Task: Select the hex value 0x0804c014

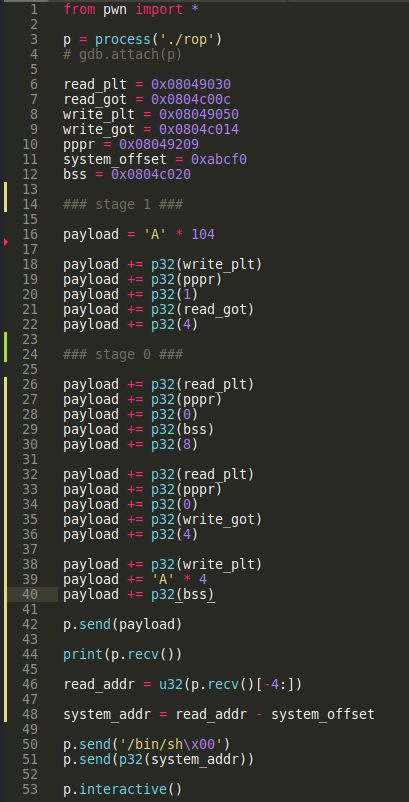Action: point(198,129)
